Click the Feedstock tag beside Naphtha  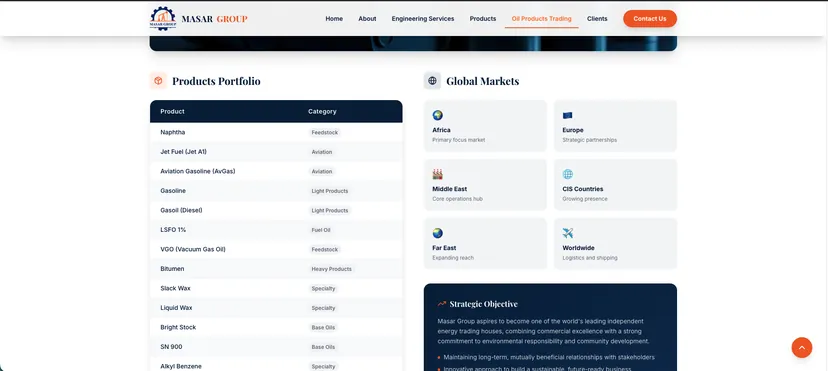[x=324, y=132]
